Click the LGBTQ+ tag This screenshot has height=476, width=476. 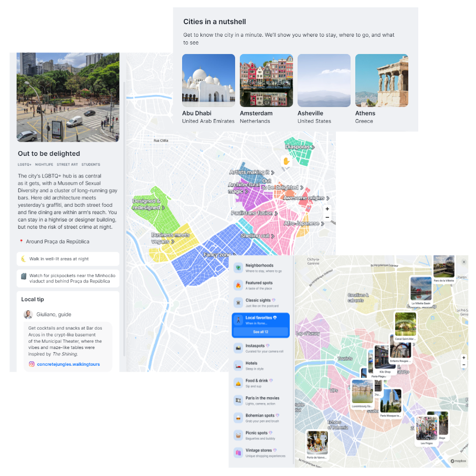click(25, 165)
